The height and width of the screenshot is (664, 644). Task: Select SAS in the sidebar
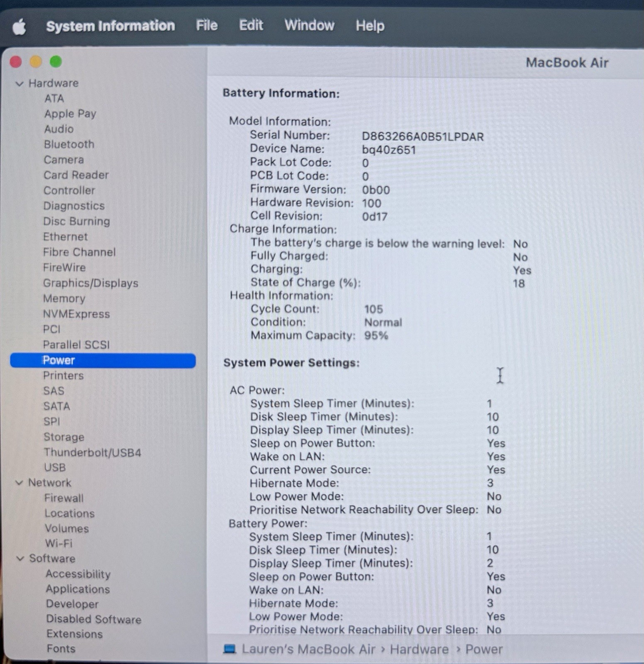(x=54, y=391)
